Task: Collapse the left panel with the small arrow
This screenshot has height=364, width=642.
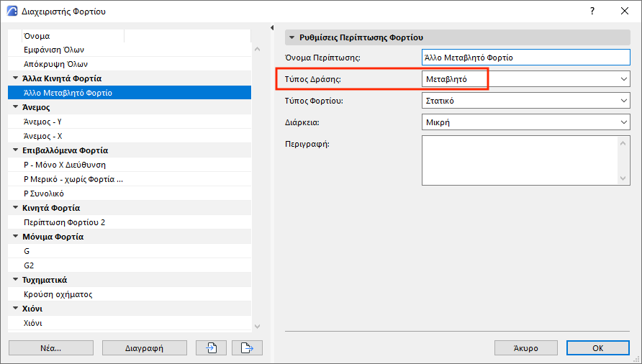Action: [x=272, y=28]
